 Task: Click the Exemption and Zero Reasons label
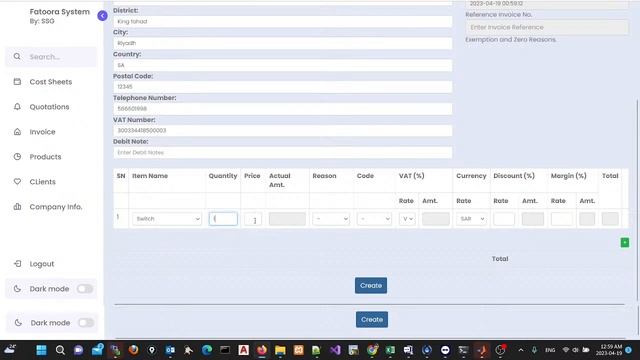coord(511,40)
